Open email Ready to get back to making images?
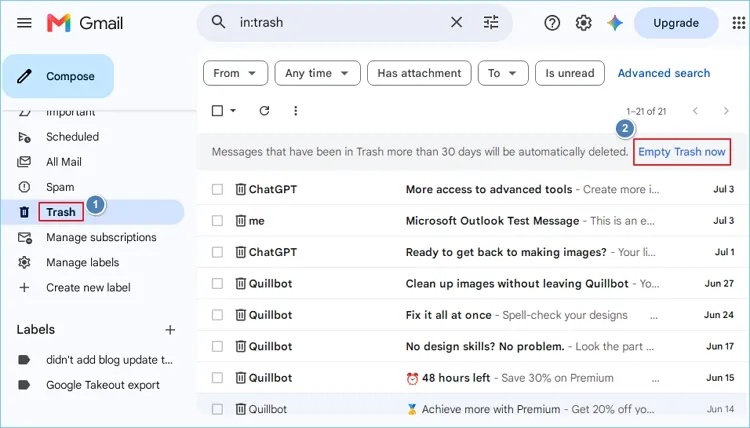The height and width of the screenshot is (428, 750). tap(473, 252)
